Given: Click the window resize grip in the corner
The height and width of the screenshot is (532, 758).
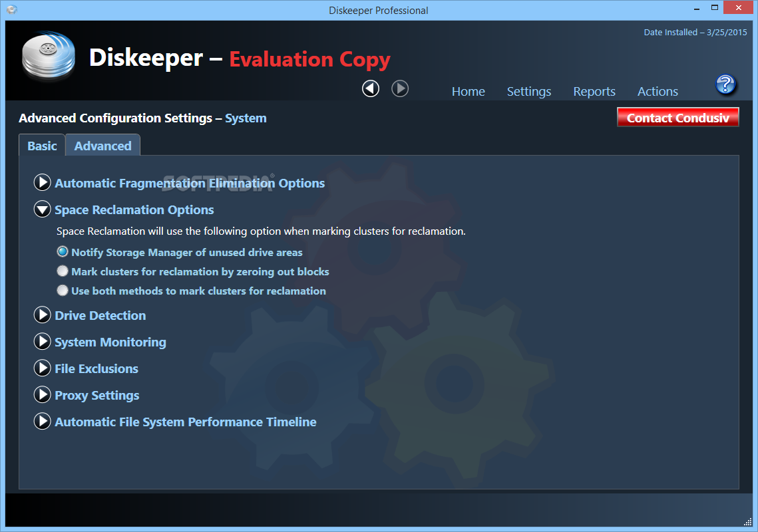Looking at the screenshot, I should (747, 522).
